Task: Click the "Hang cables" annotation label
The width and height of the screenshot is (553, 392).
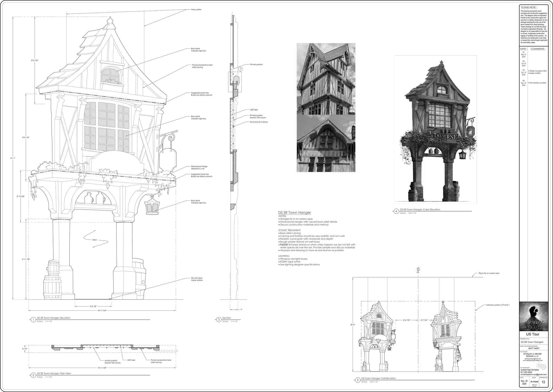Action: (x=196, y=10)
